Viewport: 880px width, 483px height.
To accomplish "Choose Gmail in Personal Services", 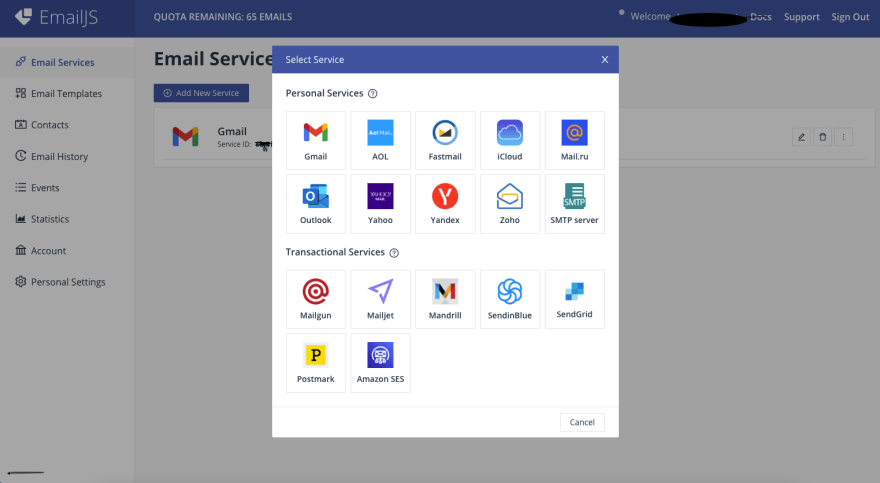I will [315, 140].
